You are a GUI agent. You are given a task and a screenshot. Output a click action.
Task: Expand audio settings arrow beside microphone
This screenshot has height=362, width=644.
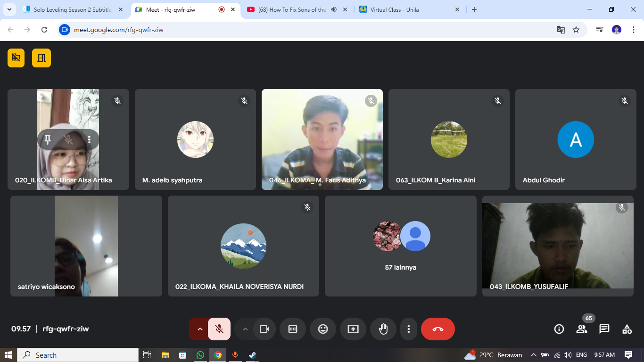click(x=200, y=329)
